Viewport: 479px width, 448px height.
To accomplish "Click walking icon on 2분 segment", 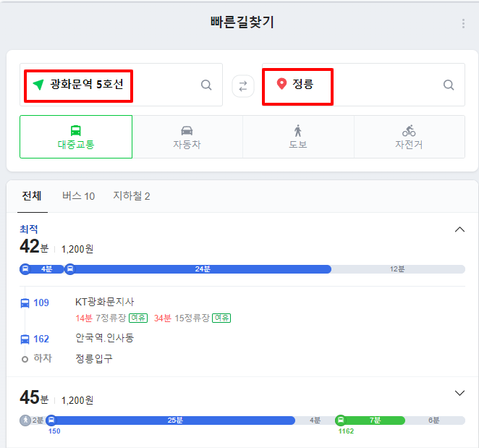I will [x=25, y=420].
